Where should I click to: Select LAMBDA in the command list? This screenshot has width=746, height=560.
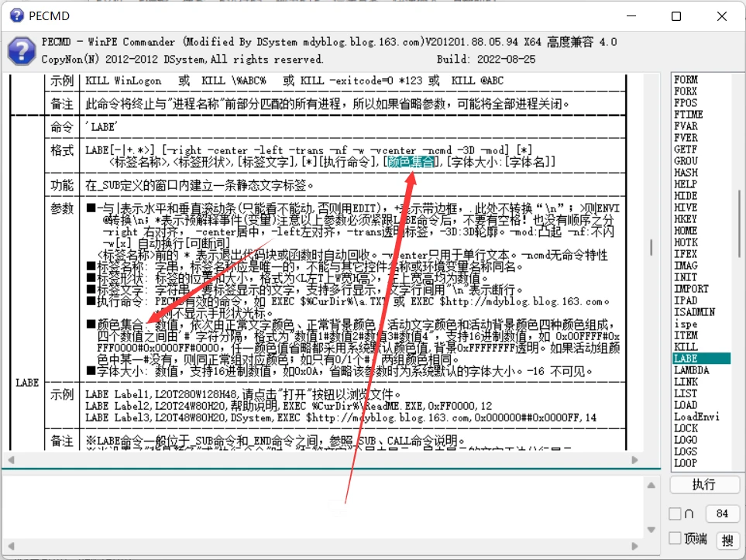tap(691, 370)
